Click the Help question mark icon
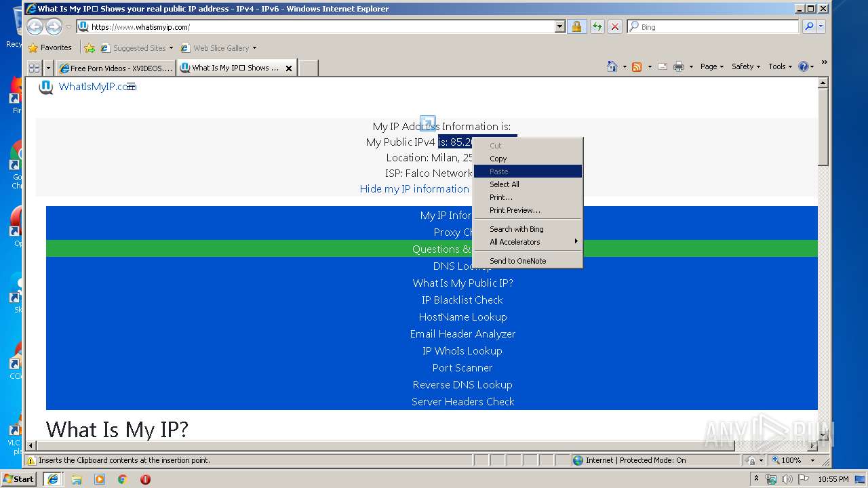 point(803,66)
